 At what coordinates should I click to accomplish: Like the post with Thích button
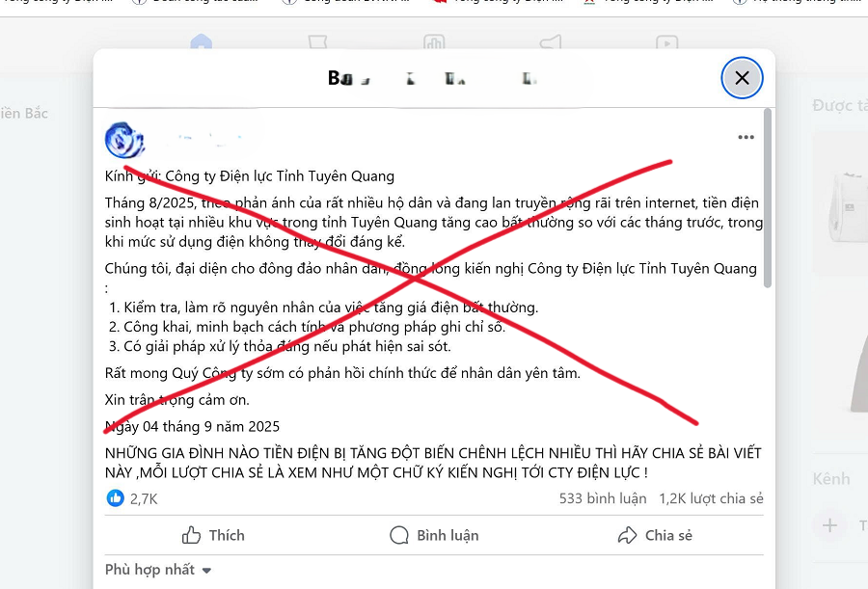(x=213, y=535)
